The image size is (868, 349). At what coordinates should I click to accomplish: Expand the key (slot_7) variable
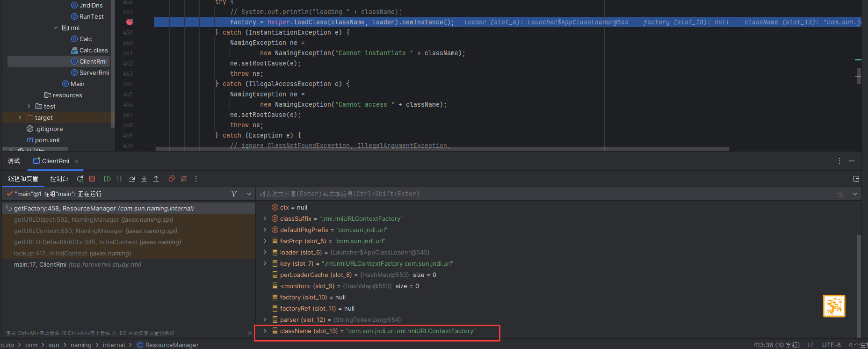pyautogui.click(x=265, y=263)
